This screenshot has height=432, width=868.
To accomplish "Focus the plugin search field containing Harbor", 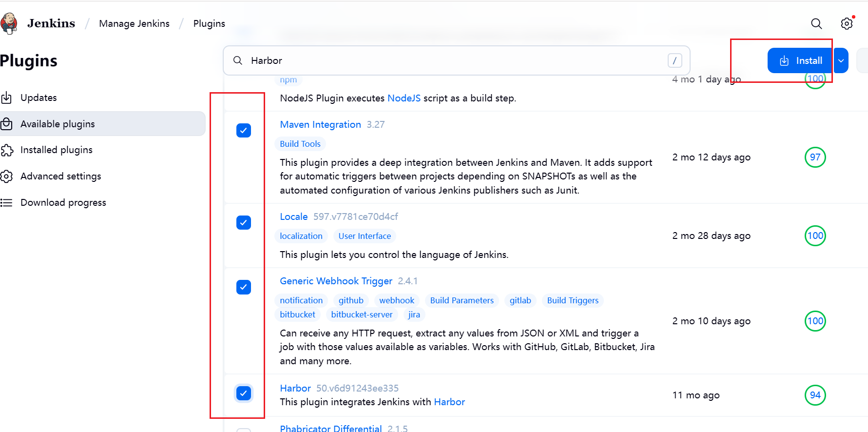I will pos(456,60).
